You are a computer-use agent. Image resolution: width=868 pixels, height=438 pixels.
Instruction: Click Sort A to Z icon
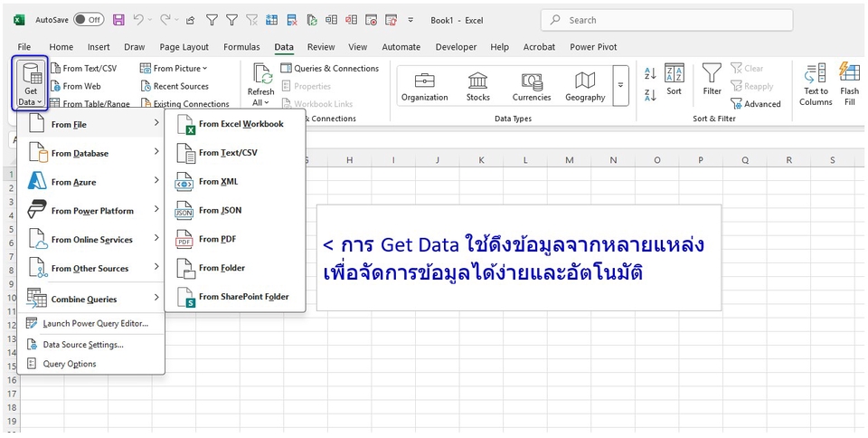click(x=650, y=73)
